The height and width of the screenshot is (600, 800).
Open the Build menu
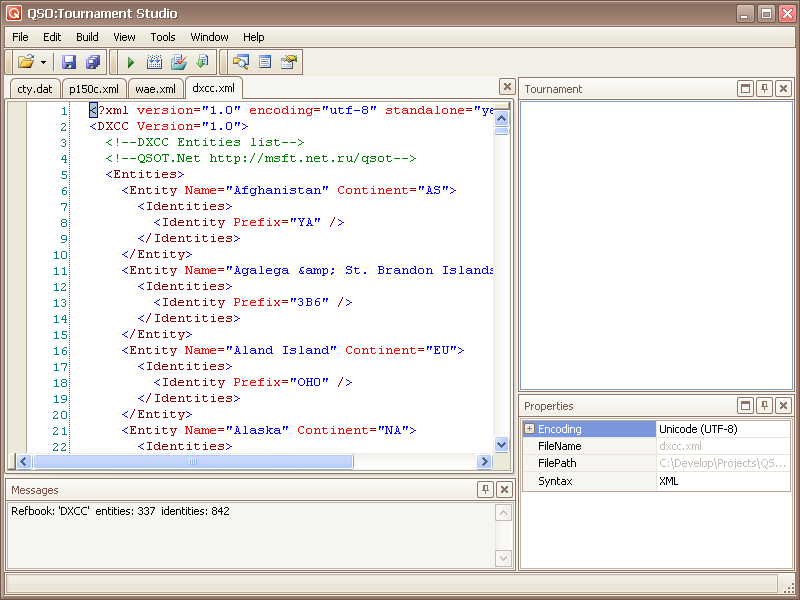tap(87, 37)
